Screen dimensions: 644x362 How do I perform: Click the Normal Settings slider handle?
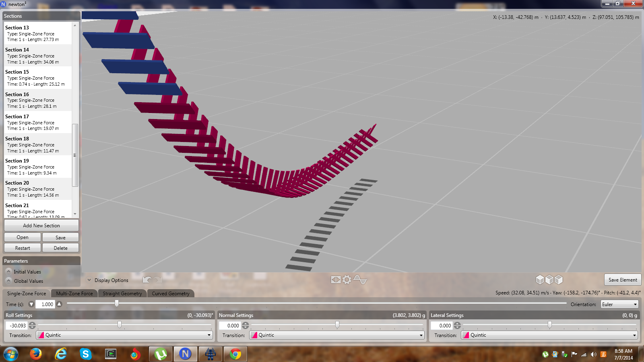click(x=337, y=325)
